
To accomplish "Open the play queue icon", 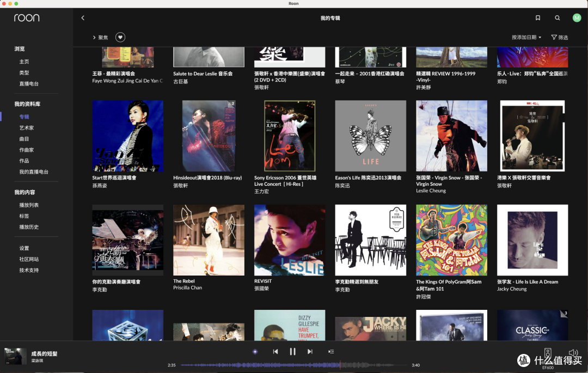I will click(x=331, y=351).
